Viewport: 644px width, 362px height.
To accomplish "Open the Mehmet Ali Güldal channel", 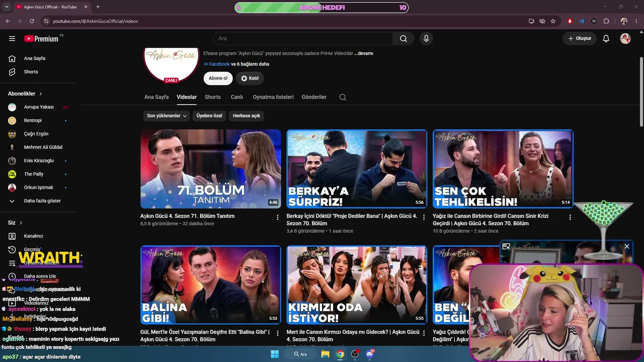I will pos(43,147).
